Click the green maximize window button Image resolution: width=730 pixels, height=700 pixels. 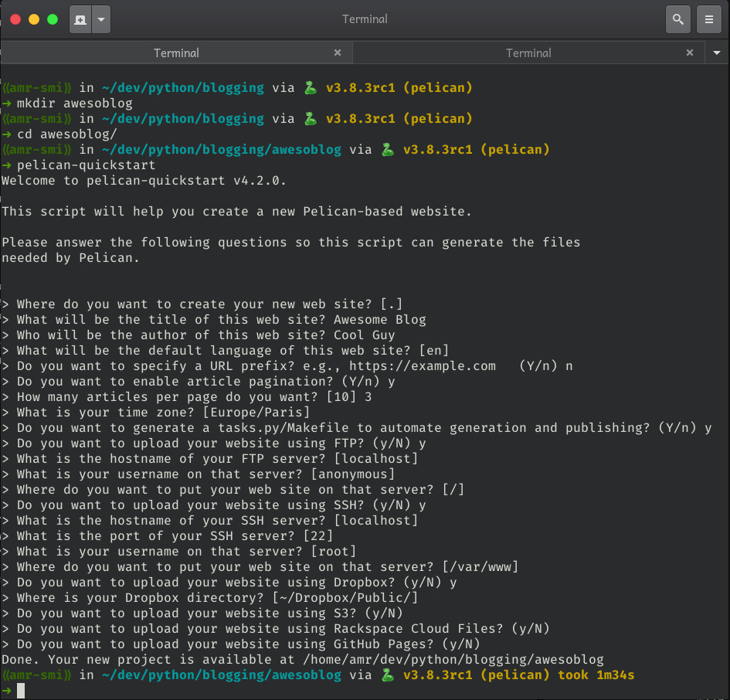click(53, 19)
